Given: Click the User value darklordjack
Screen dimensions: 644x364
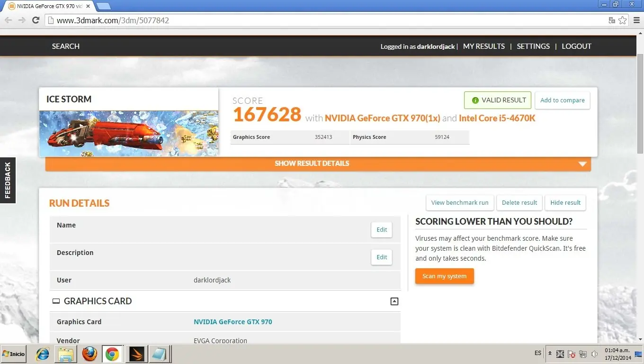Looking at the screenshot, I should 212,280.
